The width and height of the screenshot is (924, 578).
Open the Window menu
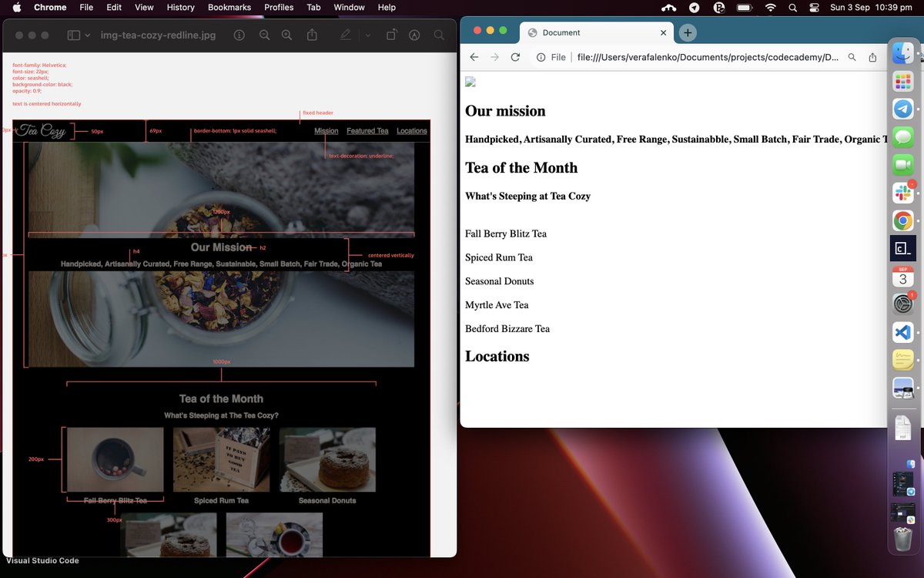click(x=349, y=7)
